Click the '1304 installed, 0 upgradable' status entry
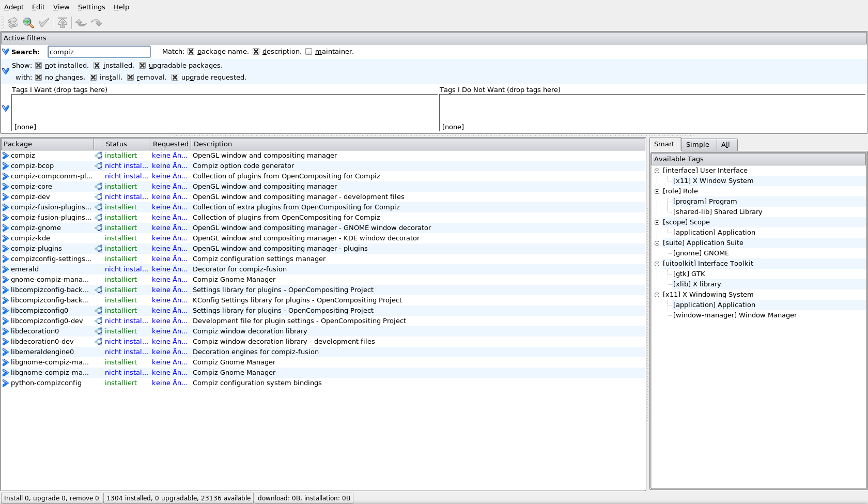Viewport: 868px width, 504px height. [178, 498]
